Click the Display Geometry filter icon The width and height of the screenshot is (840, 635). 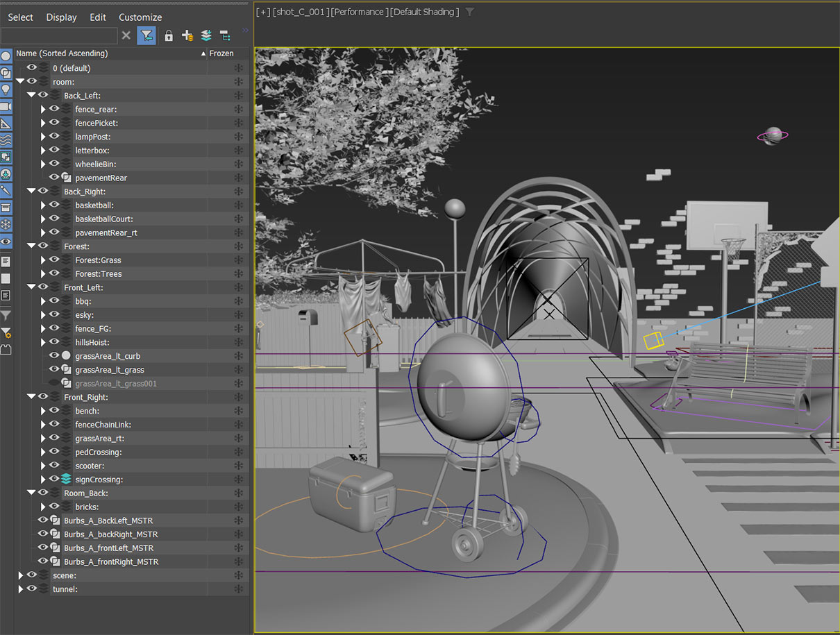(6, 56)
